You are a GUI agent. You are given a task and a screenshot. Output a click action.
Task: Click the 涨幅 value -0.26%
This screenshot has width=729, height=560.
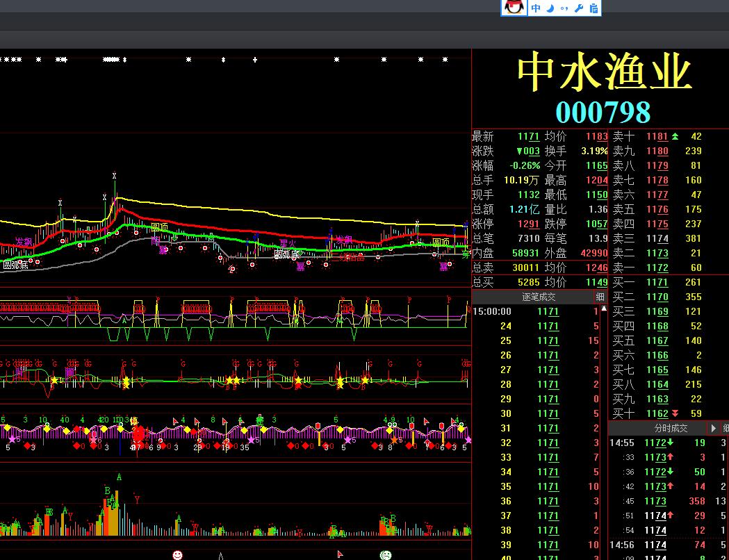(x=525, y=165)
